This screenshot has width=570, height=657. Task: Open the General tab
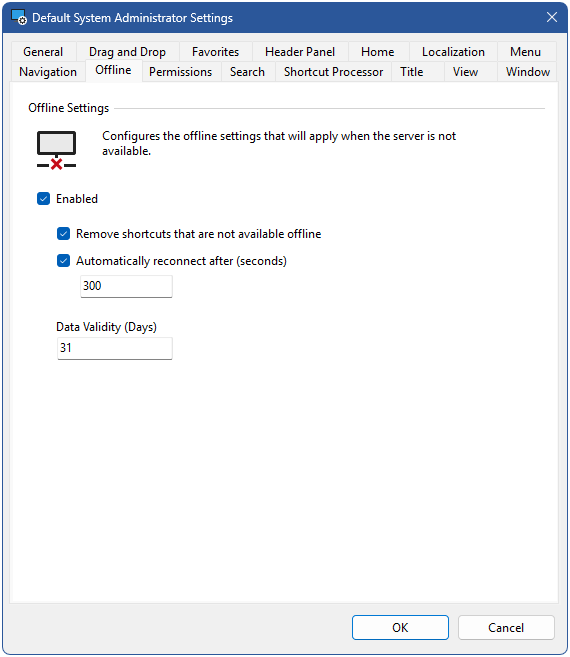[x=43, y=52]
